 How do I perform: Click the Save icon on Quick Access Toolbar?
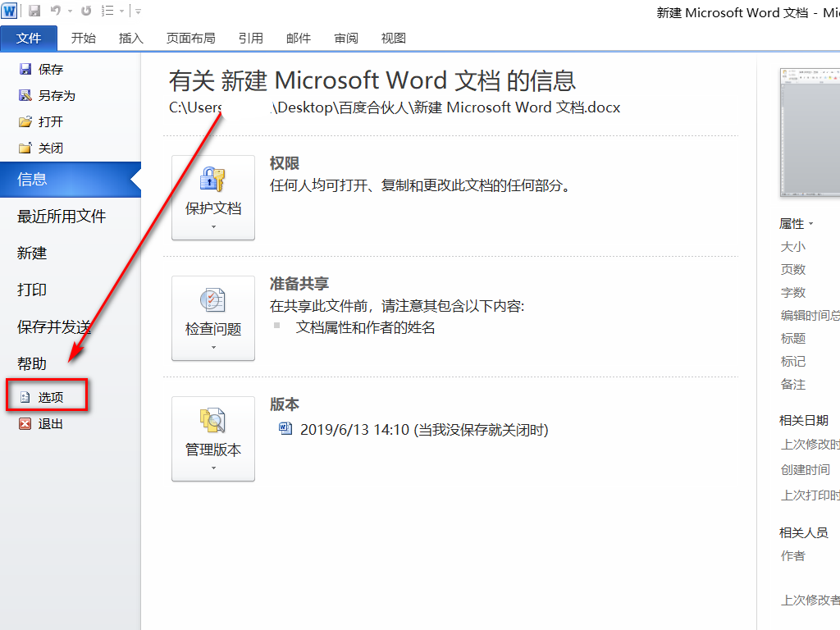pos(34,11)
